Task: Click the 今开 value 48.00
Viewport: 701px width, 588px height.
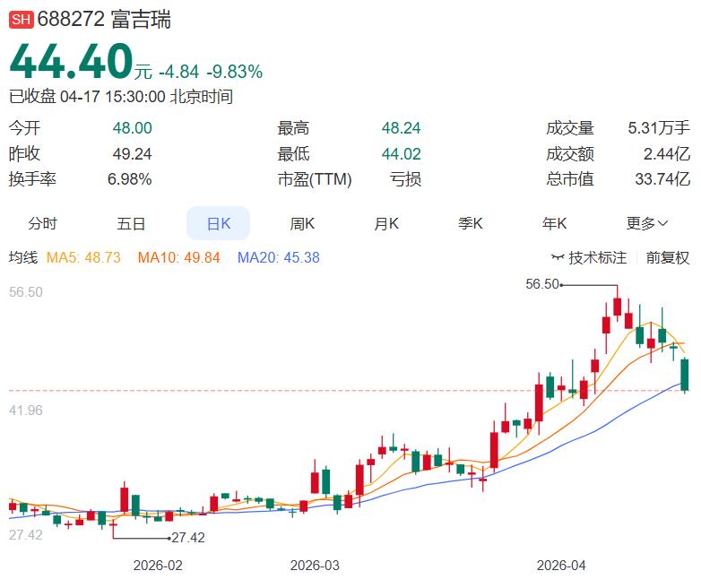Action: tap(132, 128)
